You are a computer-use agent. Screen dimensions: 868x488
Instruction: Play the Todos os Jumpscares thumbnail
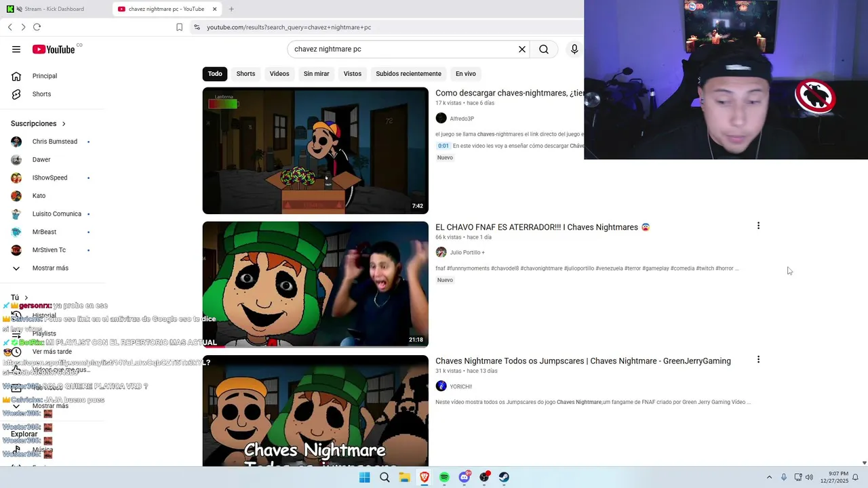pyautogui.click(x=315, y=411)
